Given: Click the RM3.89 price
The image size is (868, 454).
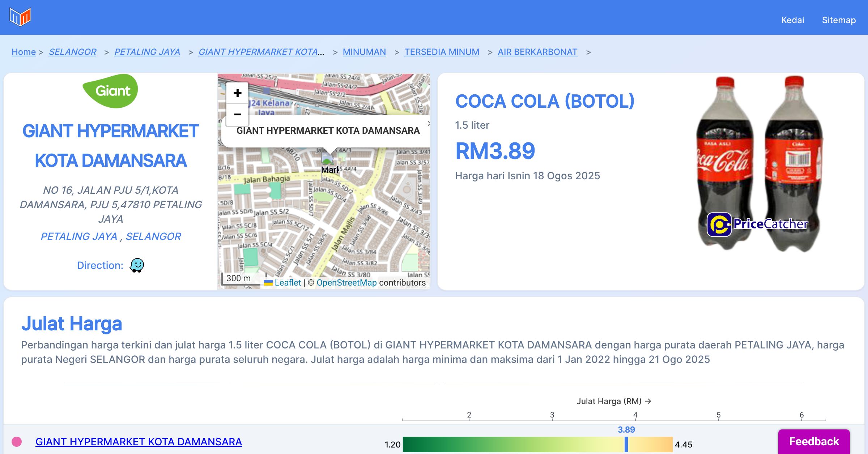Looking at the screenshot, I should (x=495, y=151).
